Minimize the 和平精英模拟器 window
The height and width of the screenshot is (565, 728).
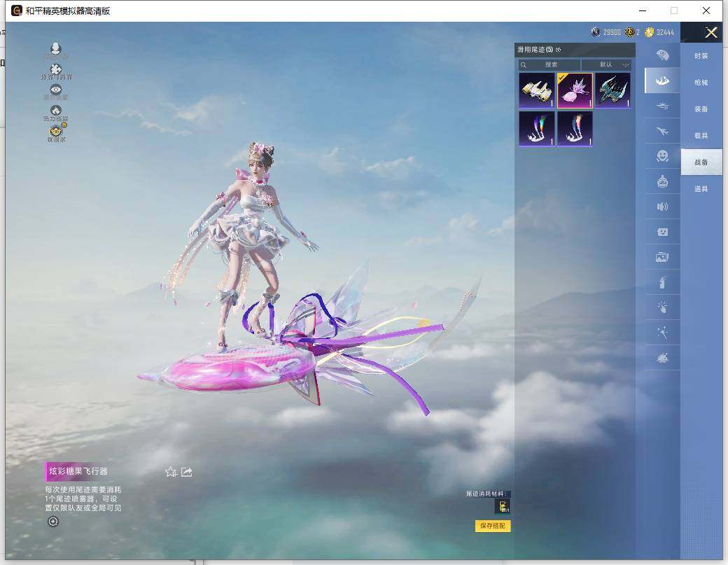[643, 11]
